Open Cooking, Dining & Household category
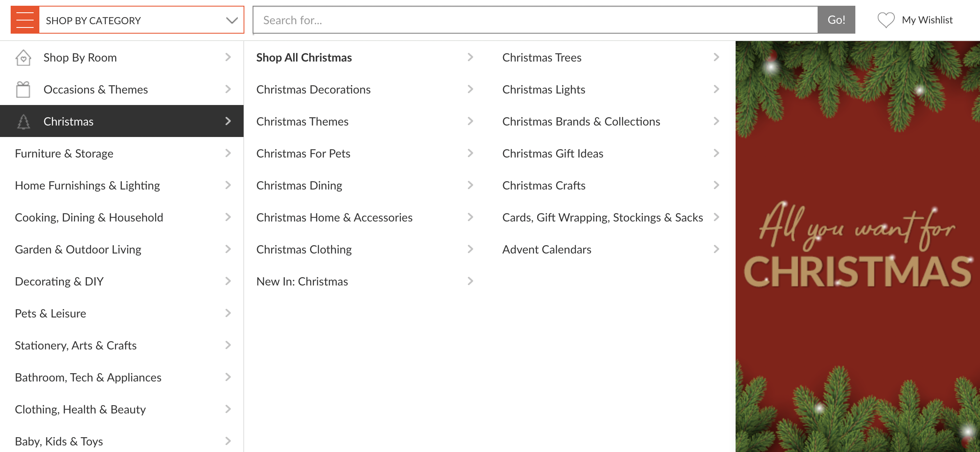This screenshot has height=452, width=980. coord(89,217)
